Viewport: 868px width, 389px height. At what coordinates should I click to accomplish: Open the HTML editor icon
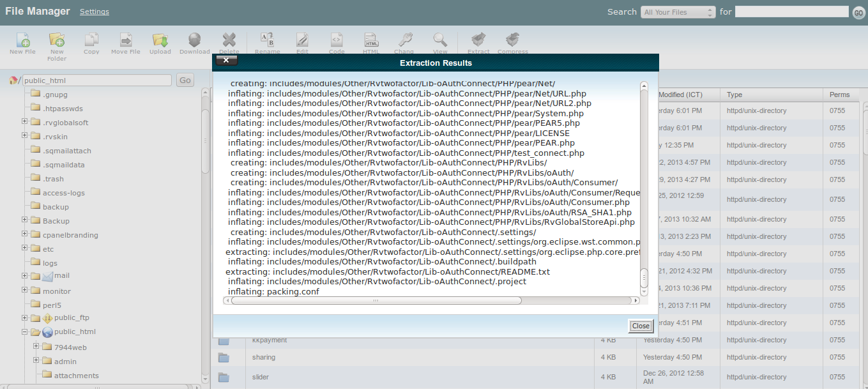371,40
